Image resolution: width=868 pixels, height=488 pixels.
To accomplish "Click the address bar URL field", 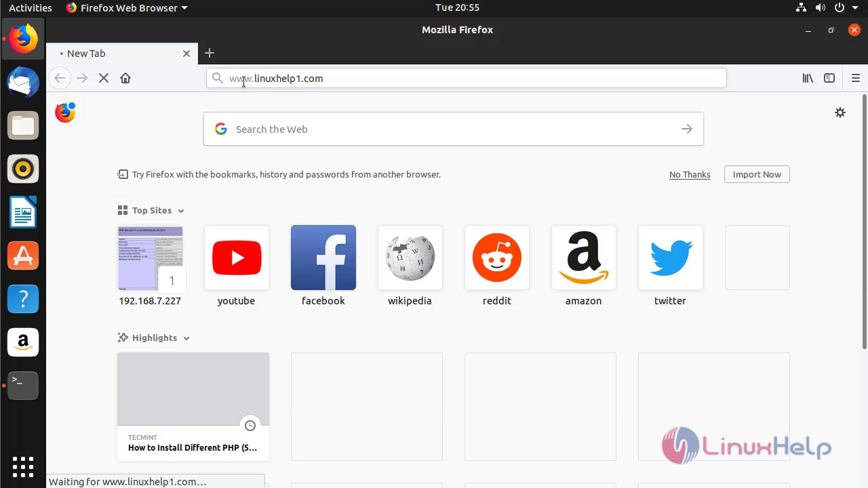I will point(467,78).
